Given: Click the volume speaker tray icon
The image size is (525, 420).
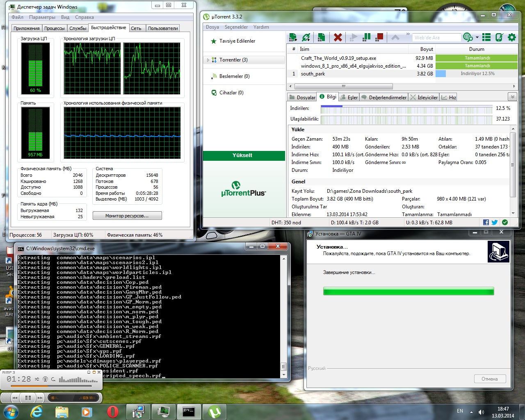Looking at the screenshot, I should coord(481,412).
